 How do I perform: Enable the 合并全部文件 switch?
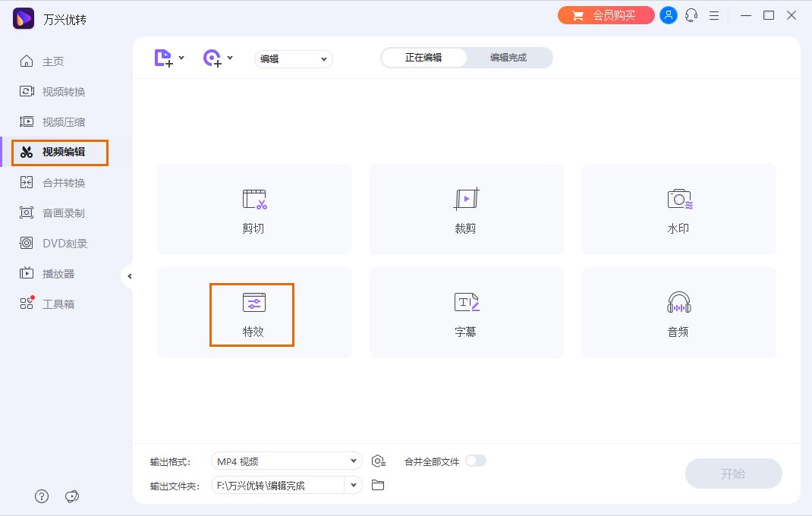pos(477,461)
